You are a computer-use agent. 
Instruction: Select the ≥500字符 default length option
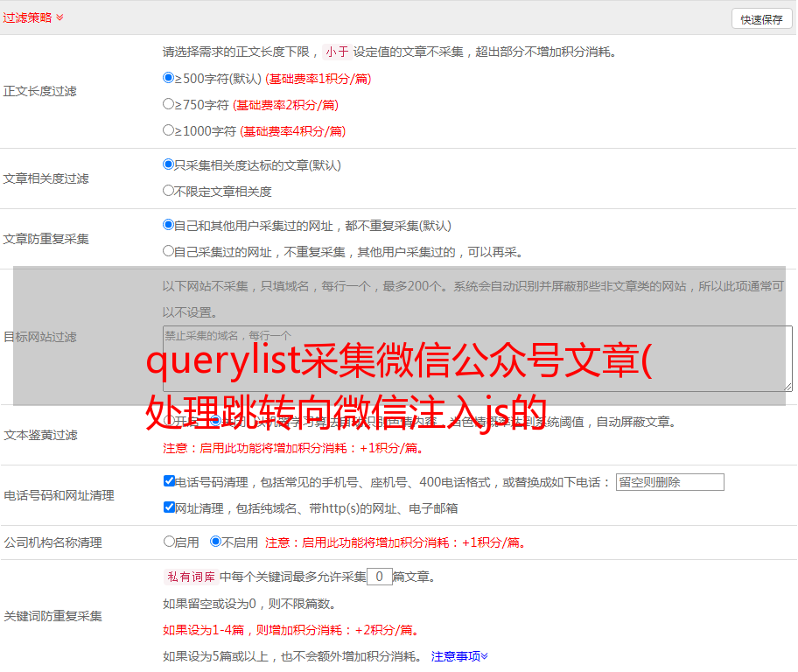click(x=169, y=78)
